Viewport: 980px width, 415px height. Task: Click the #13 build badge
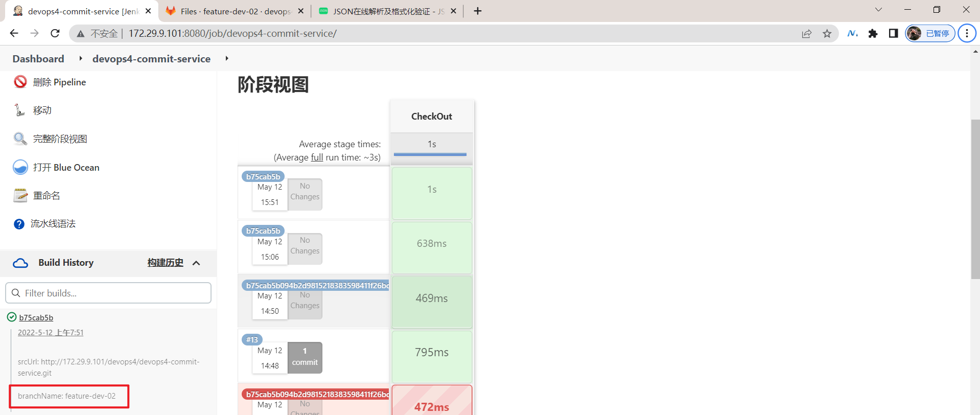click(x=252, y=339)
